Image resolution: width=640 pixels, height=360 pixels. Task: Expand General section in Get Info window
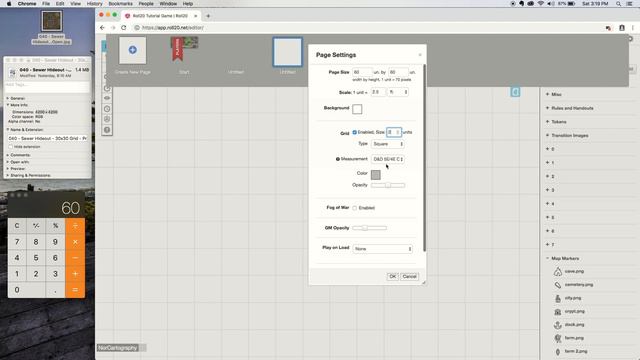8,98
